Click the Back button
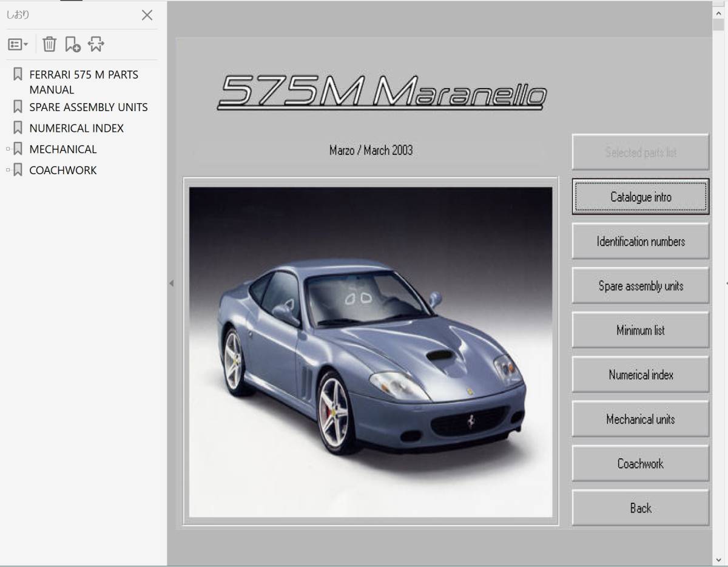The image size is (728, 567). click(x=641, y=508)
